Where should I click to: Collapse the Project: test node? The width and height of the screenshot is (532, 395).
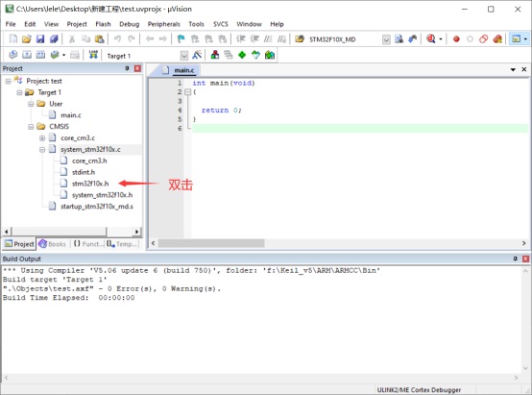[x=8, y=81]
